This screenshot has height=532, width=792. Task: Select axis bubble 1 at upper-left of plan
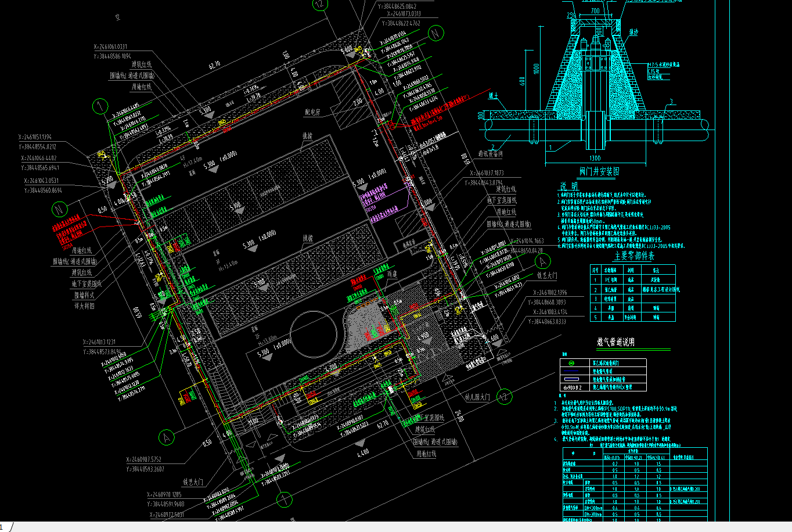coord(100,106)
